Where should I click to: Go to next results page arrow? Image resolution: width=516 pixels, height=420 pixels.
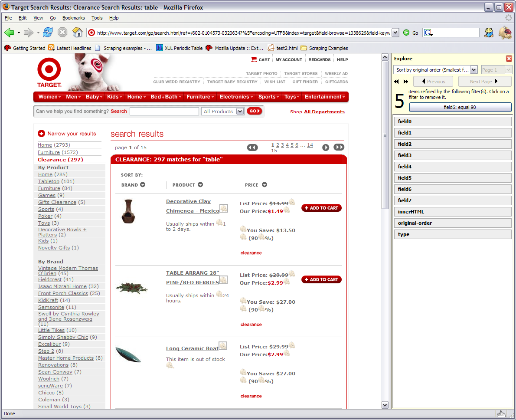[x=326, y=148]
